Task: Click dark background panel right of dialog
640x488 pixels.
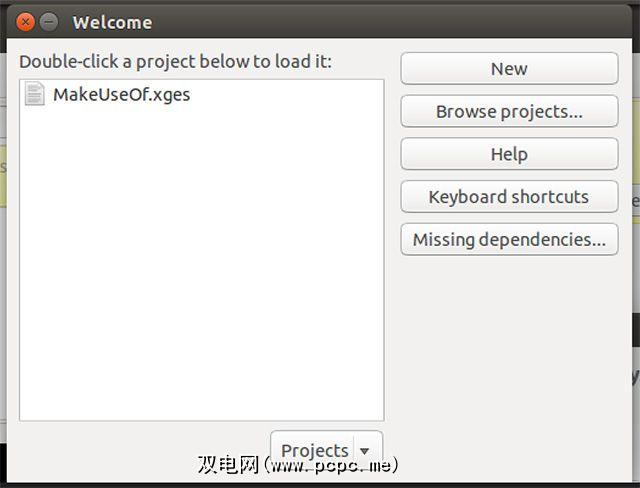Action: pyautogui.click(x=635, y=330)
